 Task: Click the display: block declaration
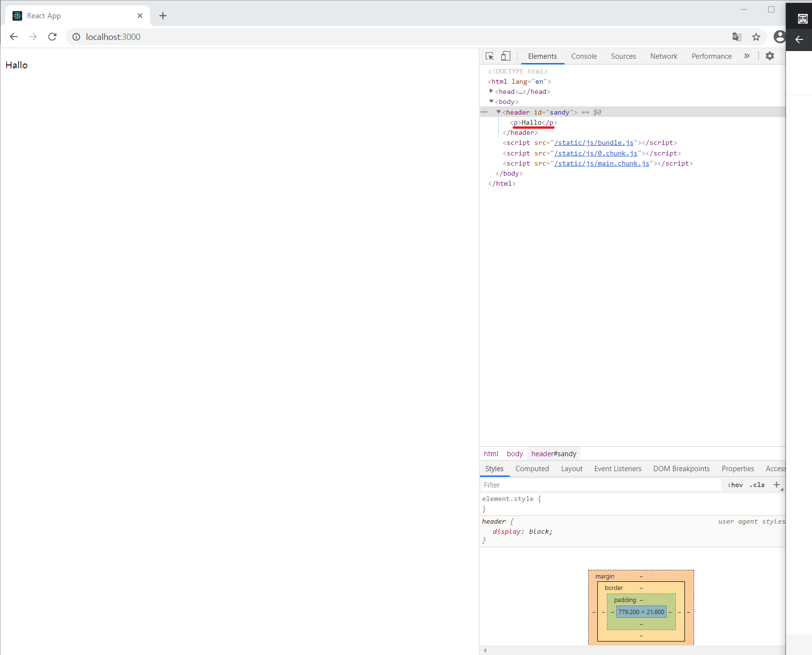[x=523, y=532]
